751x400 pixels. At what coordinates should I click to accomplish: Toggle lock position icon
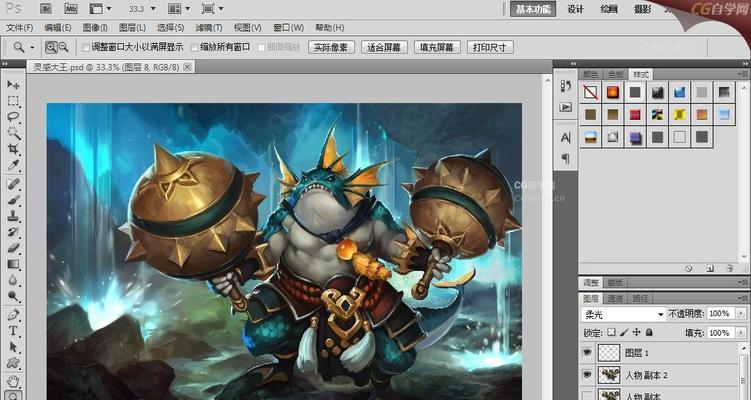tap(637, 332)
